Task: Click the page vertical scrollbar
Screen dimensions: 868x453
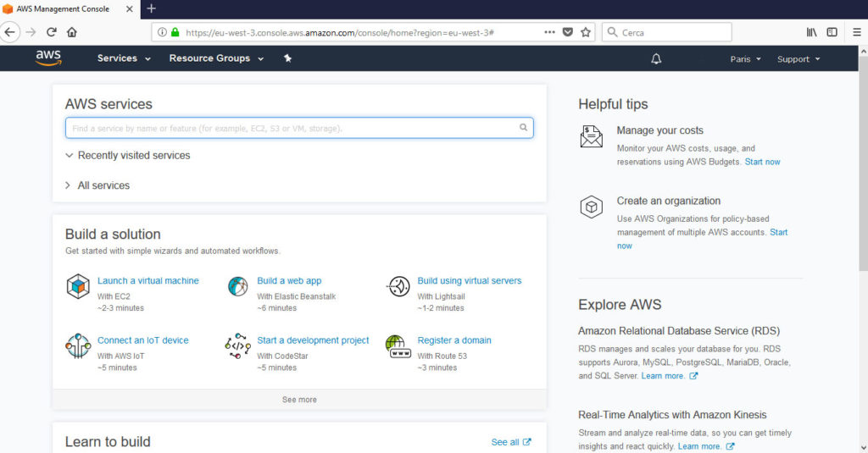Action: coord(863,163)
